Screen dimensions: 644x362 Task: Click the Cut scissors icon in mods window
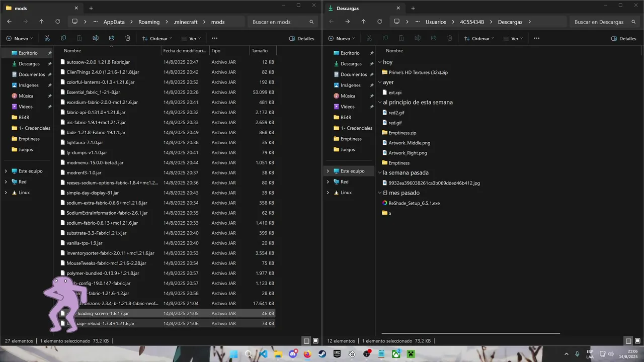pos(47,38)
